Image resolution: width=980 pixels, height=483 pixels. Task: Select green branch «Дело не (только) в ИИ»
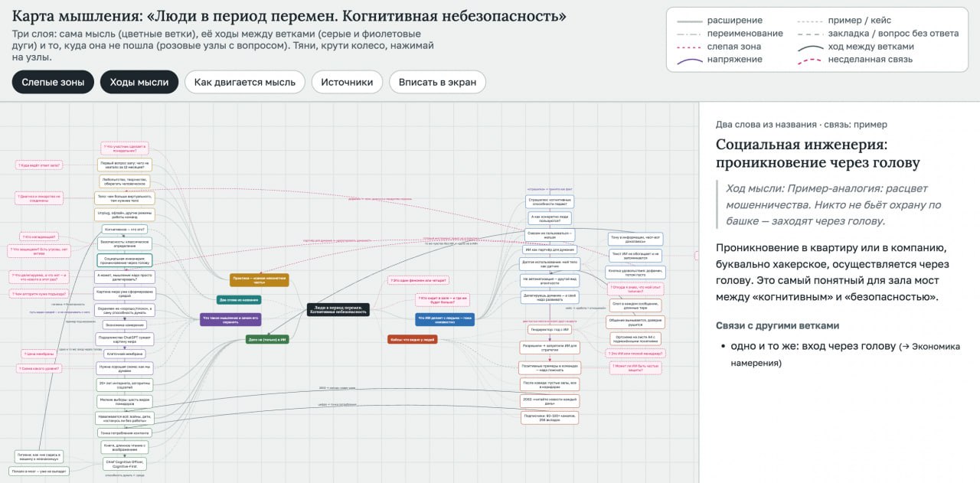click(267, 339)
